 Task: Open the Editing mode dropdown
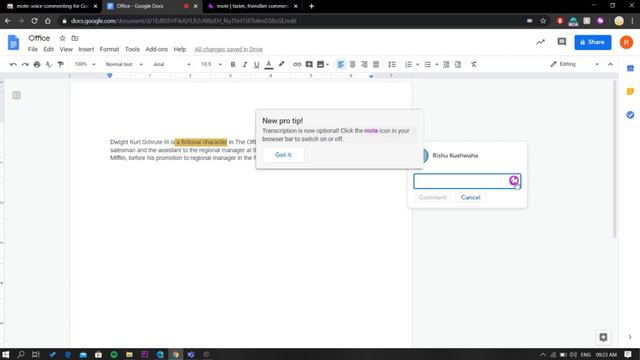click(x=574, y=64)
